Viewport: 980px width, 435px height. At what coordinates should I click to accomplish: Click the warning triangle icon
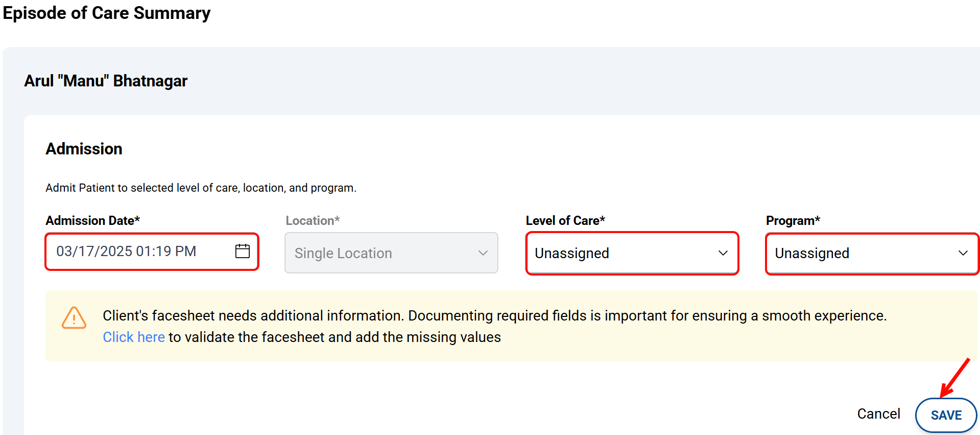coord(74,318)
